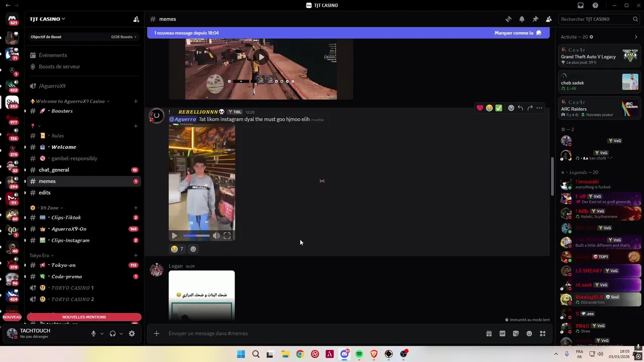Screen dimensions: 644x362
Task: Open microphone input options chevron
Action: pos(102,333)
